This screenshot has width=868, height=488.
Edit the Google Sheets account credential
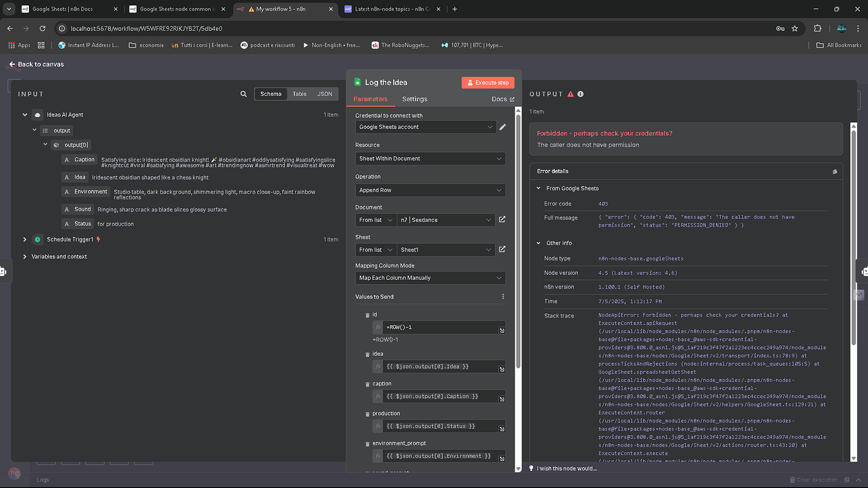502,126
